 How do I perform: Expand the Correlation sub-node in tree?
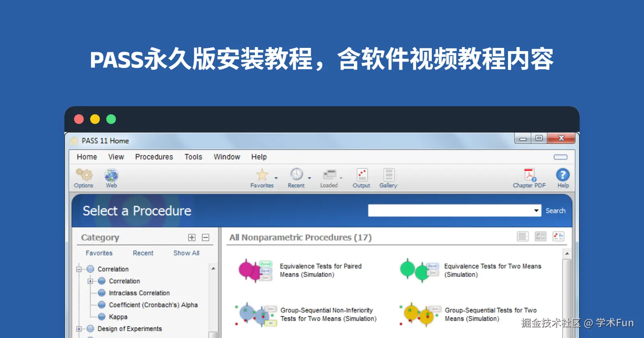click(x=91, y=281)
